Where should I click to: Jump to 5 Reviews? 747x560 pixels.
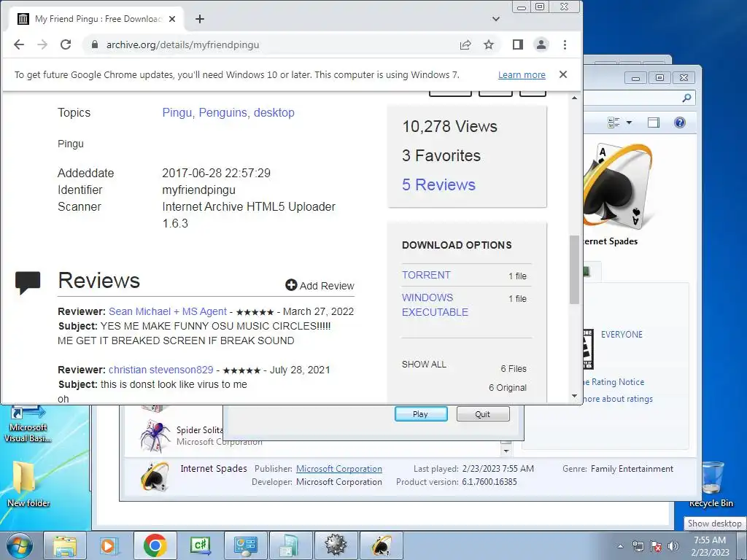(x=438, y=184)
